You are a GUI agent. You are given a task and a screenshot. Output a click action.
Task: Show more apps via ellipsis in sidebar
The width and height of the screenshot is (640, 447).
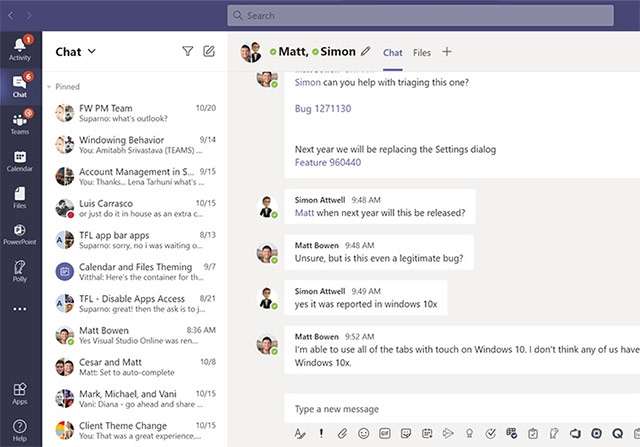[20, 309]
